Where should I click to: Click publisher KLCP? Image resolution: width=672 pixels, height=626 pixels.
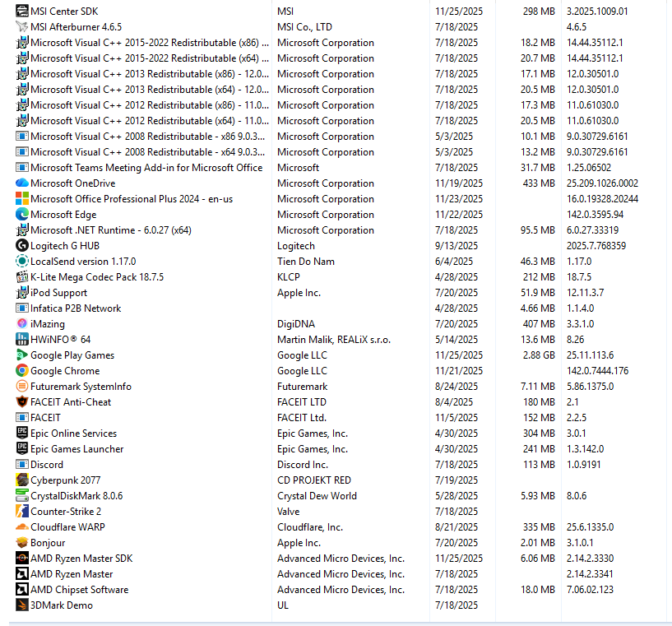coord(289,276)
